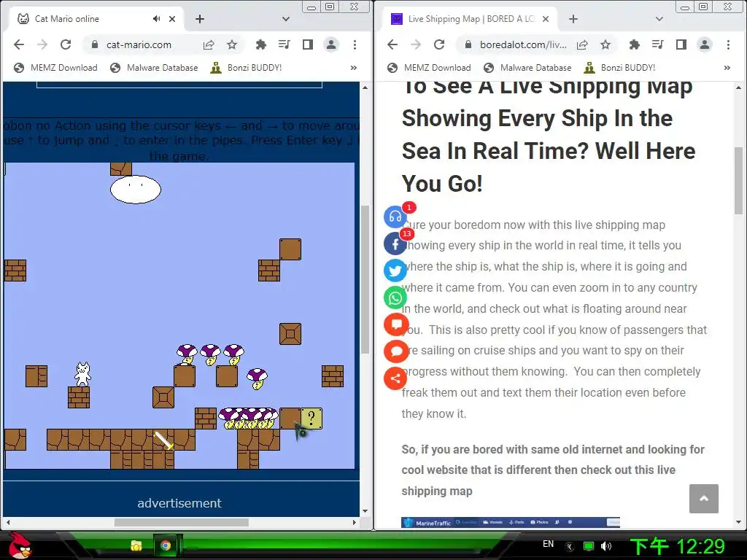Image resolution: width=747 pixels, height=560 pixels.
Task: Open profile avatar in Cat Mario window
Action: pyautogui.click(x=331, y=44)
